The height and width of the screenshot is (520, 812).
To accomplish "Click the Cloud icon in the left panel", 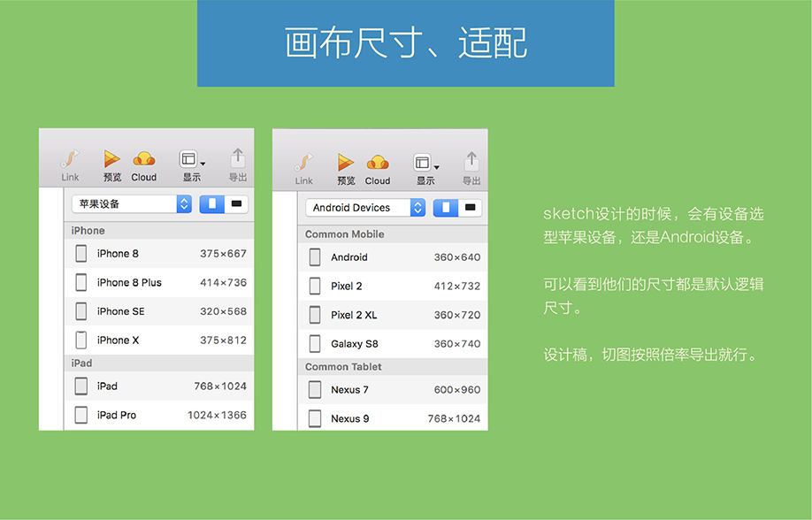I will (144, 165).
